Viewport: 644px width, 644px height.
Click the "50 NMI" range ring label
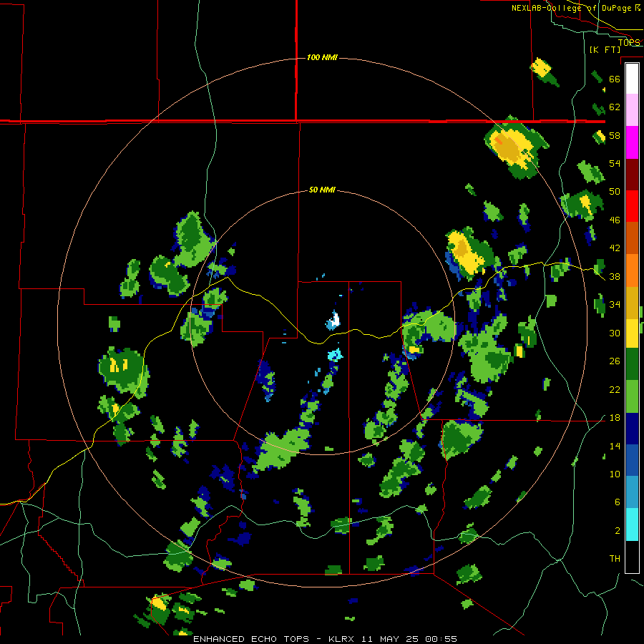click(x=322, y=190)
